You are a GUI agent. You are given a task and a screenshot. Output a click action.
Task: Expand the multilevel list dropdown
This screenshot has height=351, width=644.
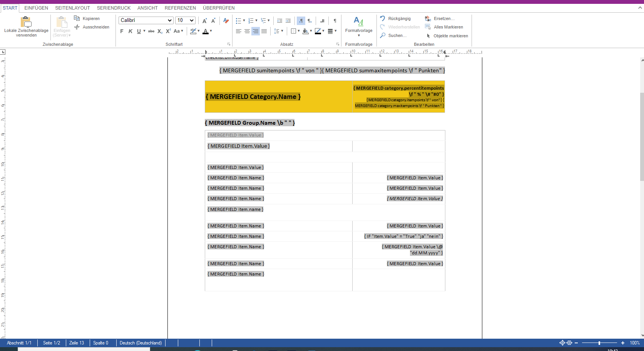click(x=269, y=20)
